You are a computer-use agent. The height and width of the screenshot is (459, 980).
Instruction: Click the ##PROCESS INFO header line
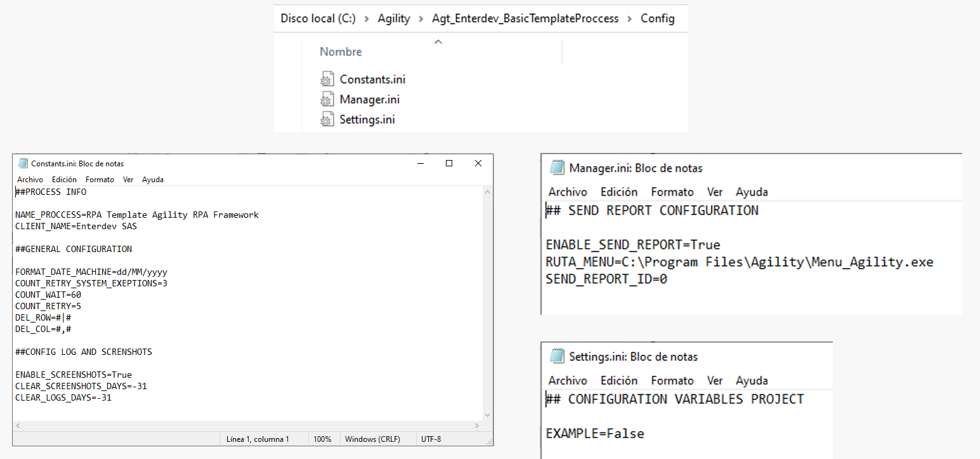pyautogui.click(x=51, y=192)
